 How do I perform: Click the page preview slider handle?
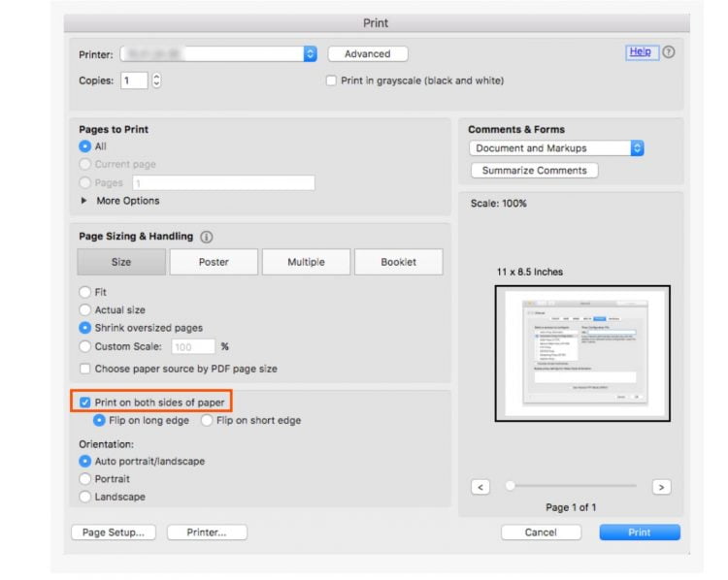[511, 486]
